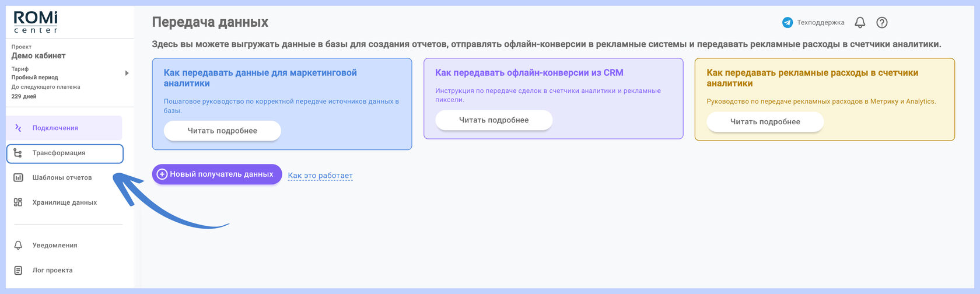Screen dimensions: 980x294
Task: Click the Шаблоны отчетов chart icon
Action: (x=18, y=177)
